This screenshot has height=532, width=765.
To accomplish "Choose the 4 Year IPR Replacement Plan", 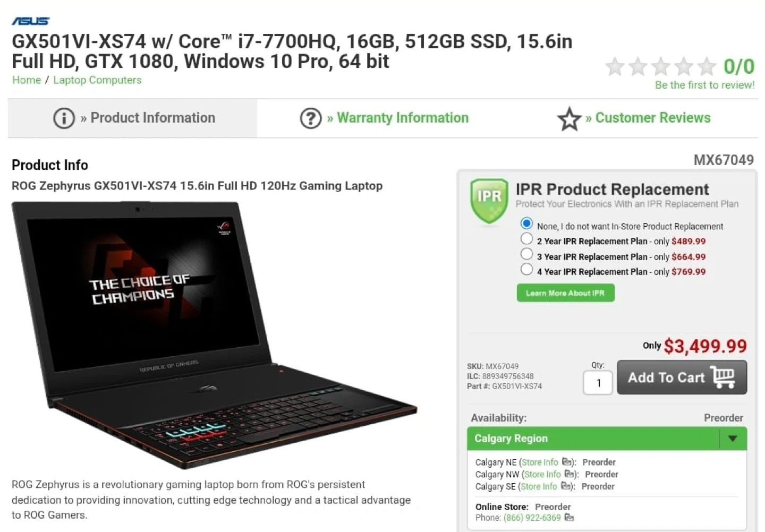I will click(526, 269).
